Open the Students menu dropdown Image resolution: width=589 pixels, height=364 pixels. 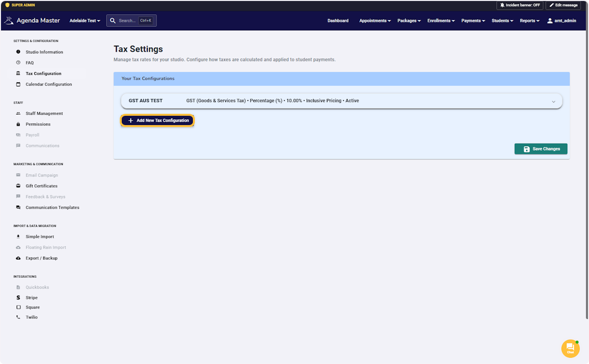click(503, 21)
